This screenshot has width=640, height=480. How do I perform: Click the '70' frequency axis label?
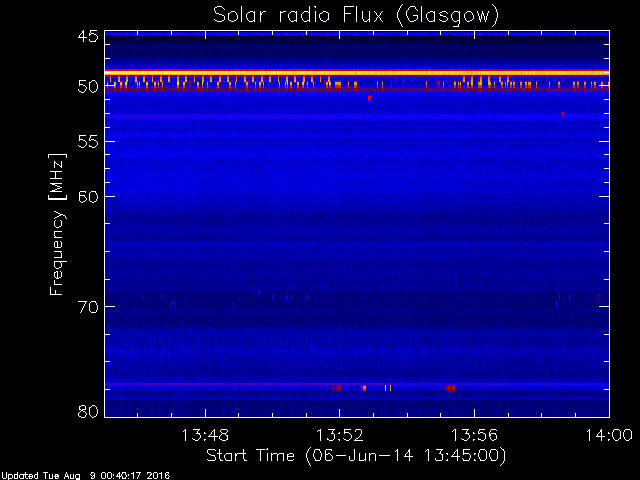88,307
